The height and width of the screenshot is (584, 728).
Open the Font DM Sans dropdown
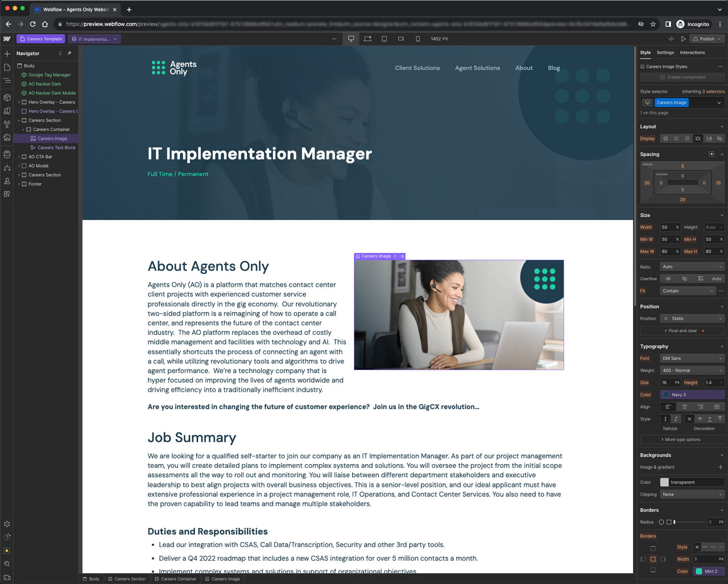692,358
